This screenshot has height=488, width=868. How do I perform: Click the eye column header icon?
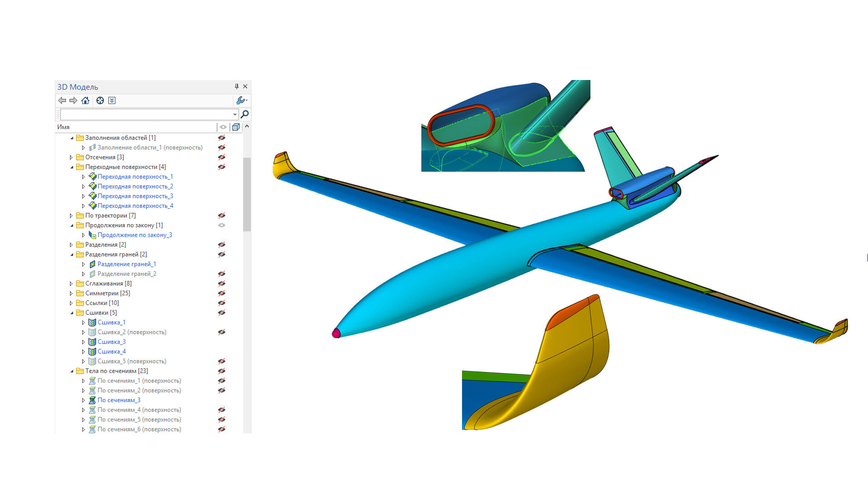click(223, 127)
